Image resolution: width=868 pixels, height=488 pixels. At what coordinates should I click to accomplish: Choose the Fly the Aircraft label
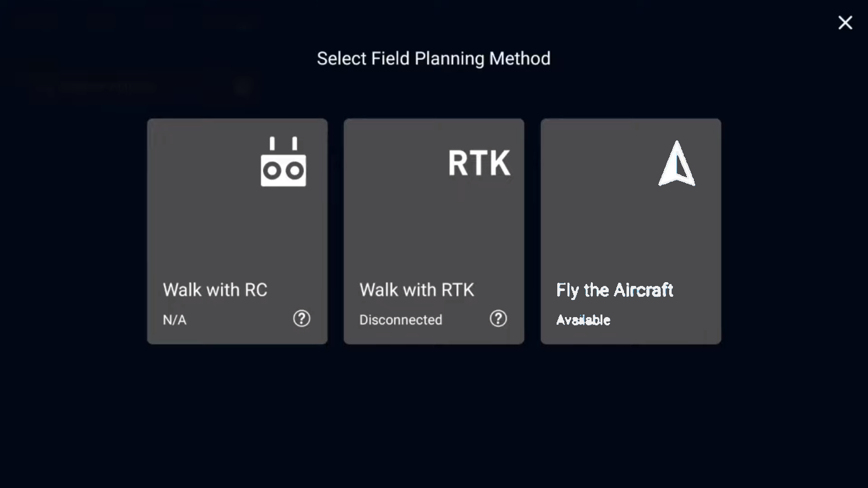[x=614, y=290]
